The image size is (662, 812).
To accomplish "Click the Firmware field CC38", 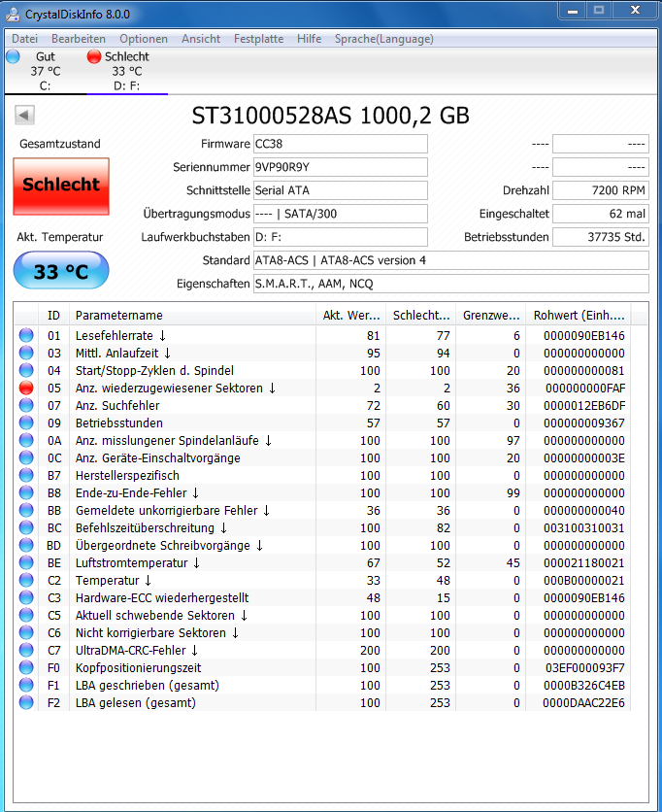I will click(x=340, y=144).
